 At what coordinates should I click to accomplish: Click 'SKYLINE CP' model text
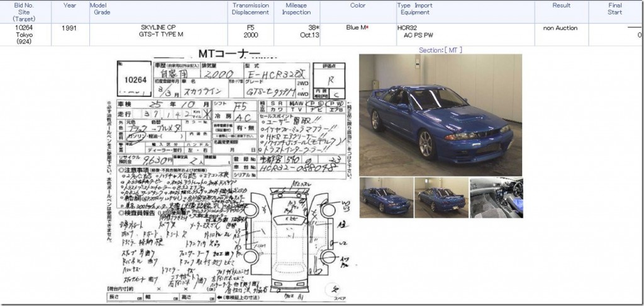point(158,27)
